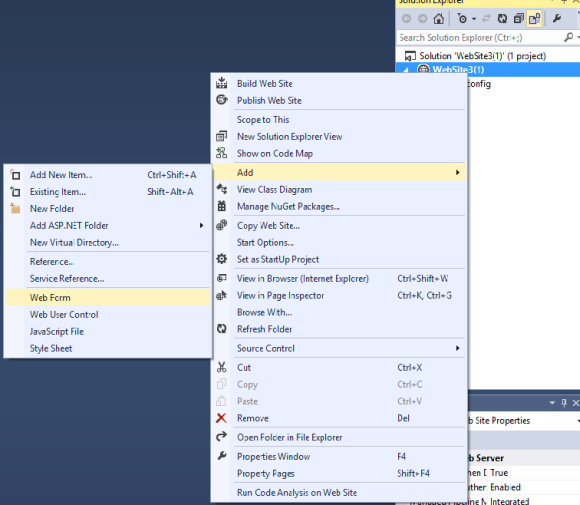Screen dimensions: 580x505
Task: Choose Show on Code Map
Action: 275,154
